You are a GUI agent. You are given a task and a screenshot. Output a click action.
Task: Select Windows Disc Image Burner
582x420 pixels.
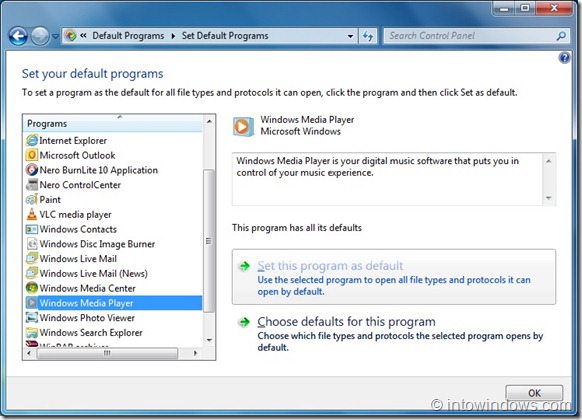[97, 244]
